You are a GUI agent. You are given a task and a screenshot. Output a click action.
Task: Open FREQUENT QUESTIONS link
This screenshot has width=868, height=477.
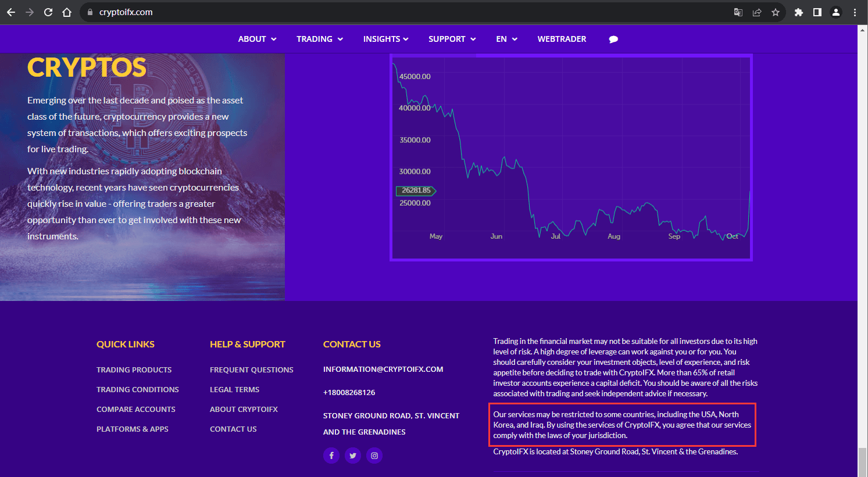tap(252, 370)
